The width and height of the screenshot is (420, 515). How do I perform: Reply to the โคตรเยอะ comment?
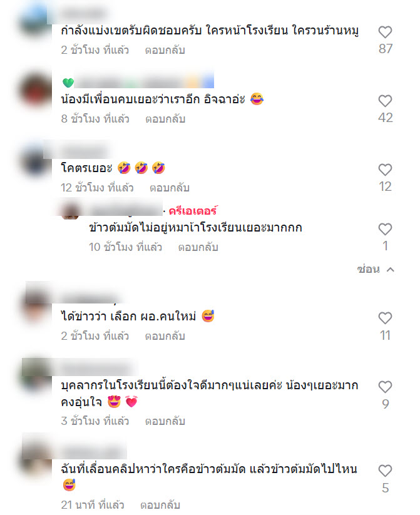coord(170,188)
